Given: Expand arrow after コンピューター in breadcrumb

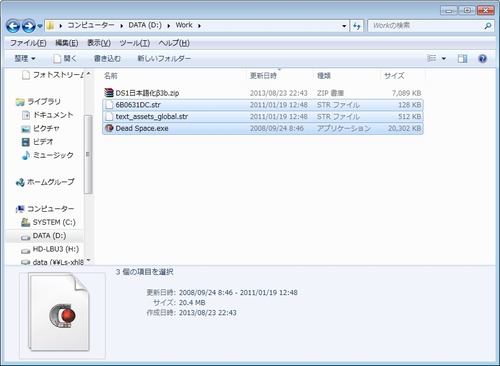Looking at the screenshot, I should pyautogui.click(x=121, y=26).
